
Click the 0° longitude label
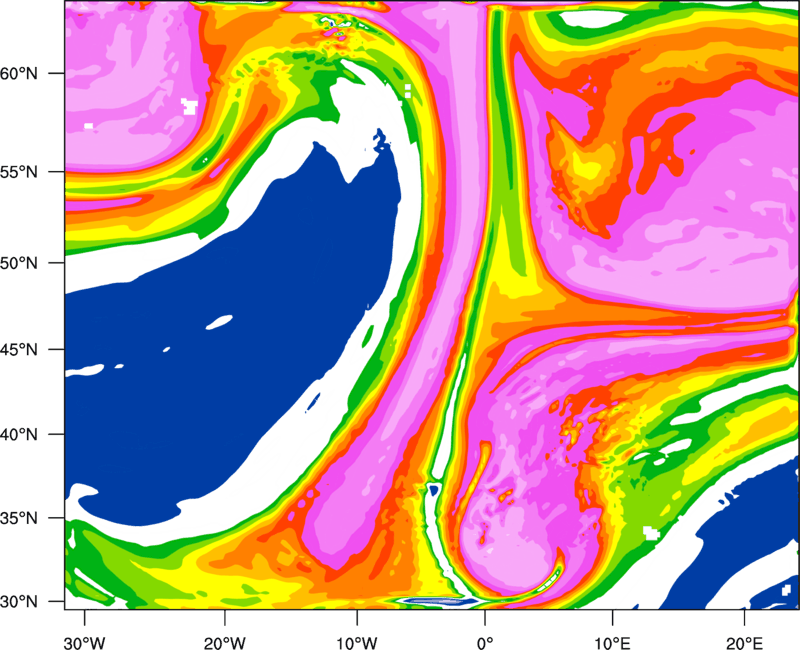[485, 643]
